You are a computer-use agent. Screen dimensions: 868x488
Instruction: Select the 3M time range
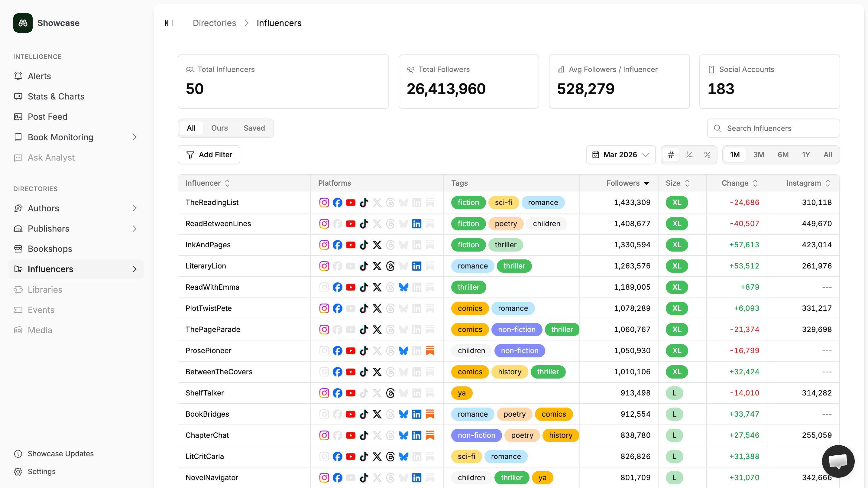[758, 155]
